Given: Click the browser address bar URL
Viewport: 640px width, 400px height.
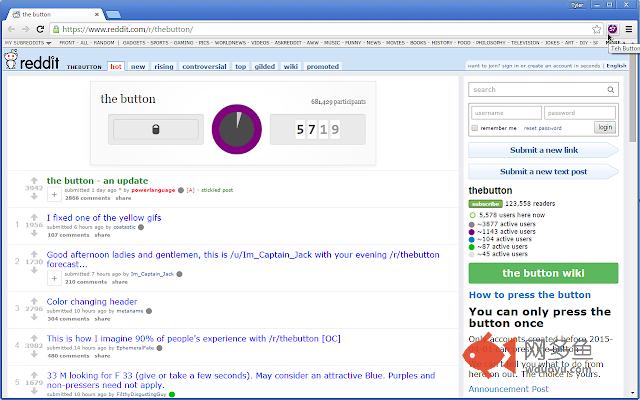Looking at the screenshot, I should point(127,29).
